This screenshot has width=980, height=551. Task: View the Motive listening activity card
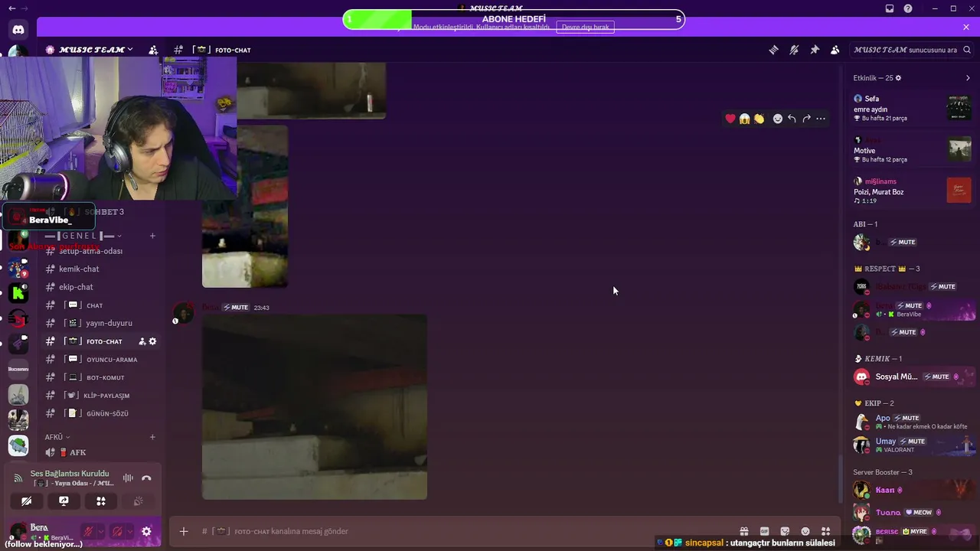point(913,150)
